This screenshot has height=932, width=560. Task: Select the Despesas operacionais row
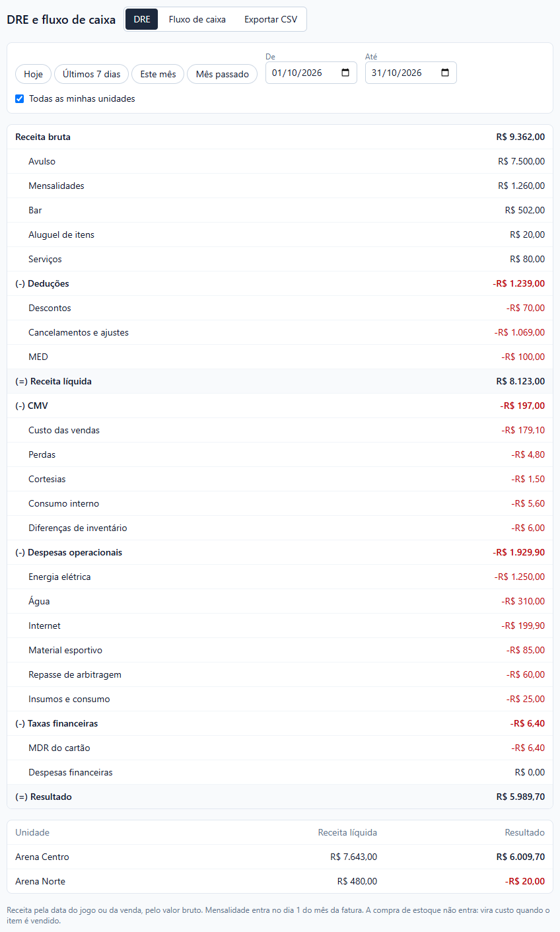[x=280, y=553]
